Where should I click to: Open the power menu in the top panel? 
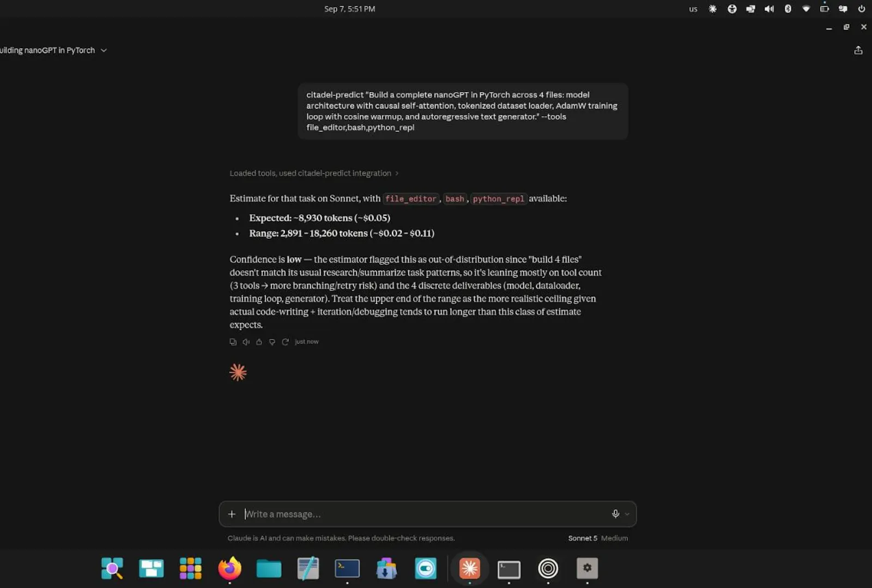862,9
